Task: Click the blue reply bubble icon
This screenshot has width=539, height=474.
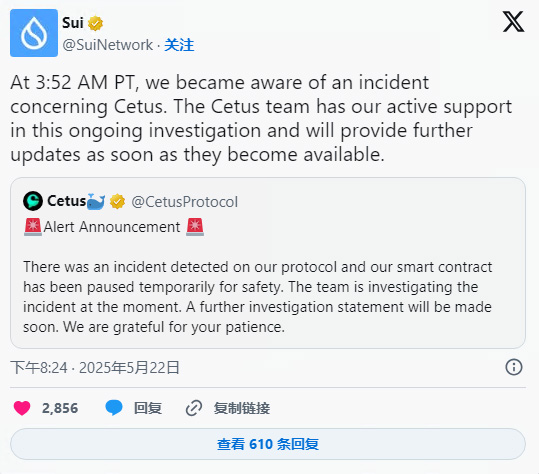Action: [114, 408]
